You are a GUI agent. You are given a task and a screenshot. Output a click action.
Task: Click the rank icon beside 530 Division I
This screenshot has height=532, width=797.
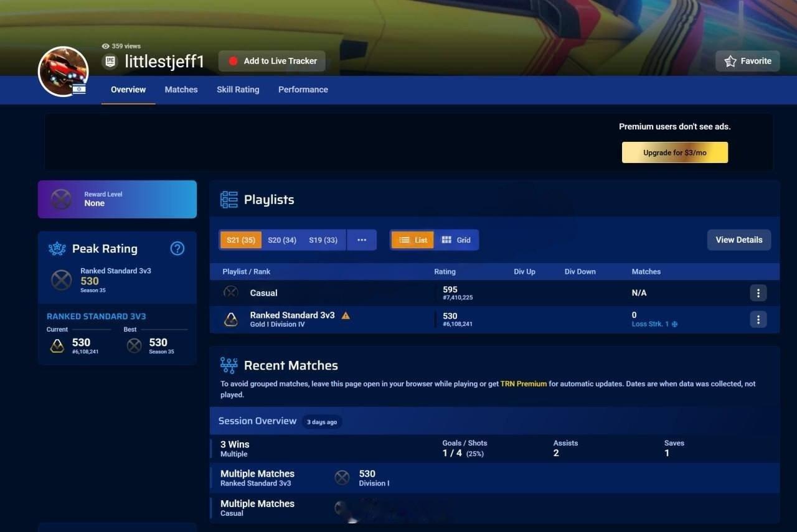342,478
